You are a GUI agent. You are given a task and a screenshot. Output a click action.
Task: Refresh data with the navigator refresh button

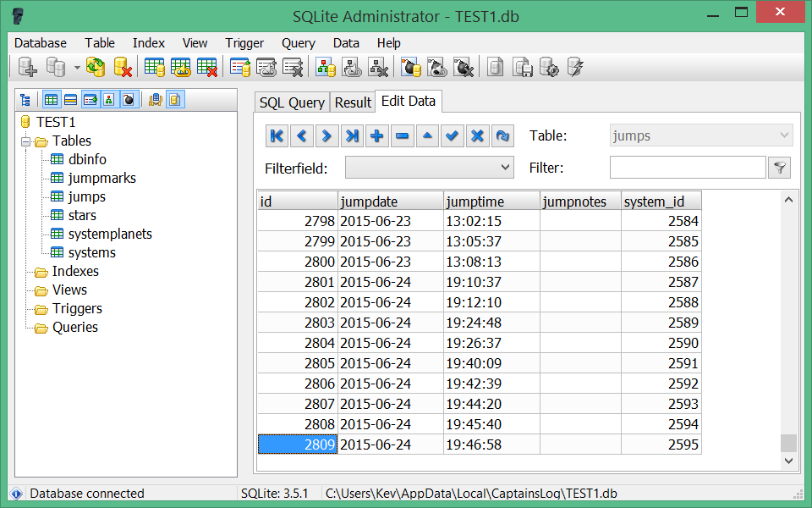tap(502, 135)
